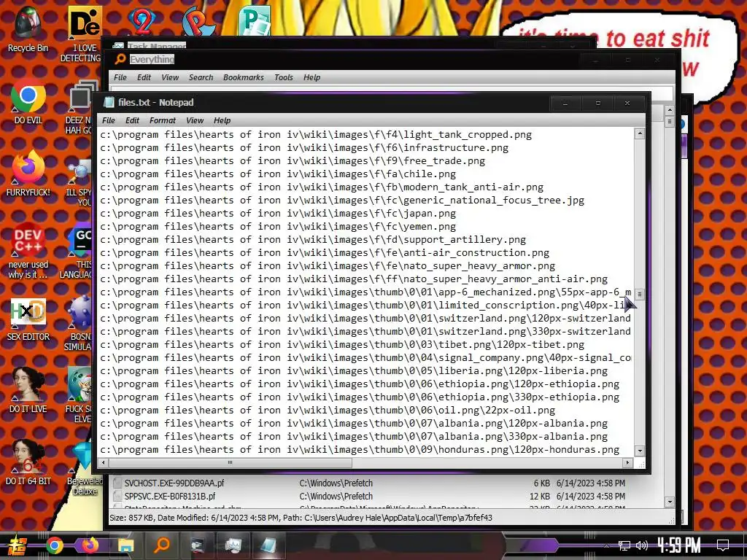Click the Firefox taskbar icon
The width and height of the screenshot is (747, 560).
click(x=90, y=545)
